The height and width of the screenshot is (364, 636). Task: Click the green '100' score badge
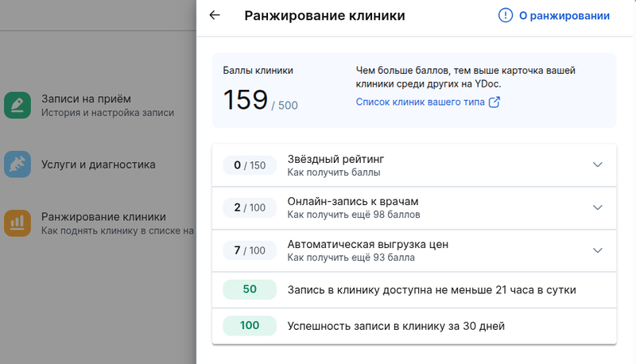[x=250, y=326]
